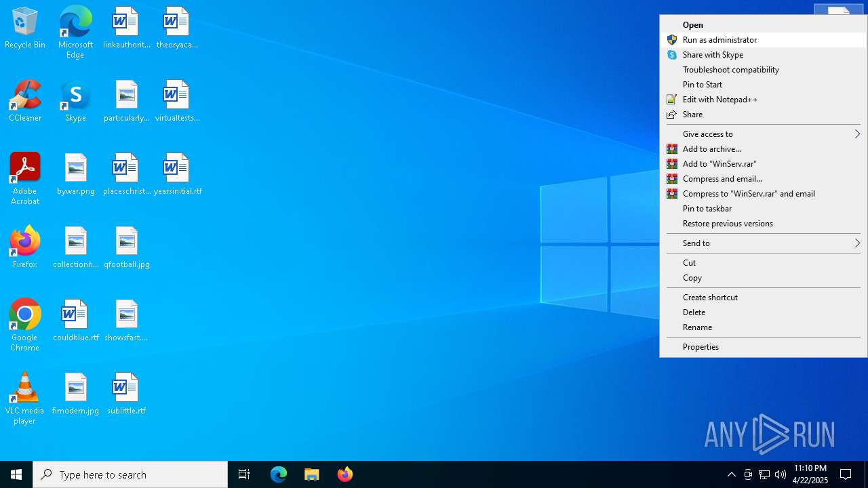The height and width of the screenshot is (488, 868).
Task: Select the Microsoft Edge desktop shortcut
Action: coord(75,33)
